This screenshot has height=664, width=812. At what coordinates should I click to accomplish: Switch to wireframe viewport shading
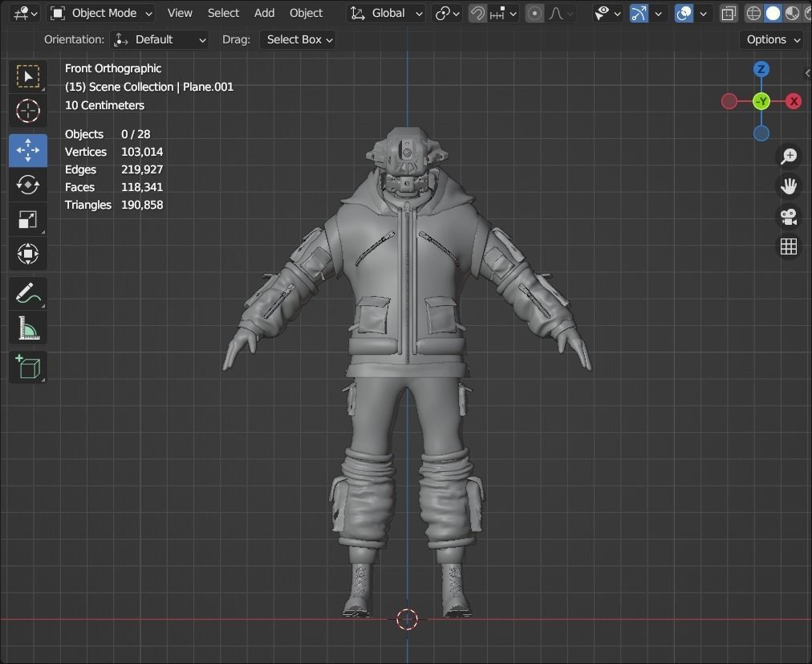pyautogui.click(x=753, y=14)
